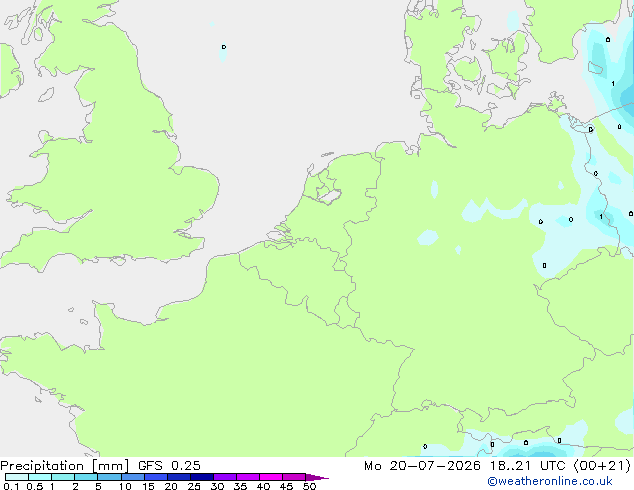The height and width of the screenshot is (490, 634).
Task: Click the legend value '50'
Action: pos(309,486)
